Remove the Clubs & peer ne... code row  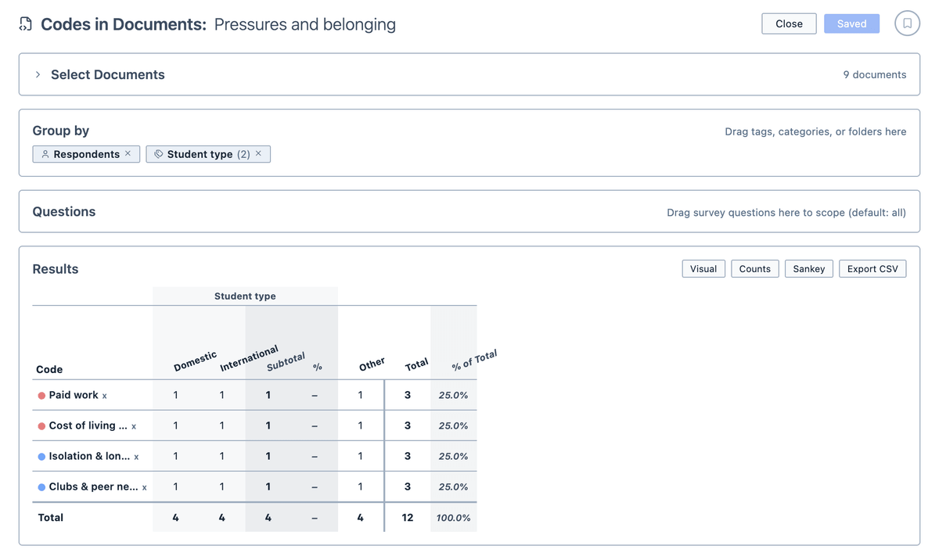[x=144, y=487]
